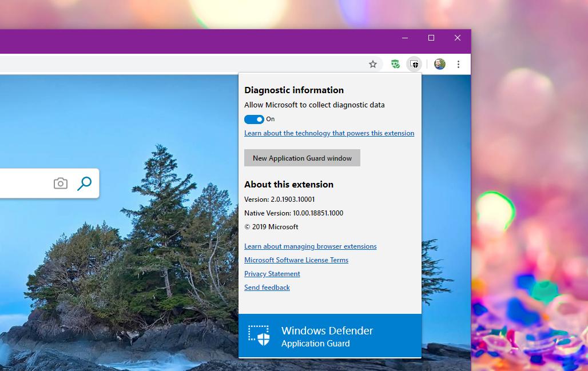
Task: Open the Send feedback link
Action: point(267,288)
